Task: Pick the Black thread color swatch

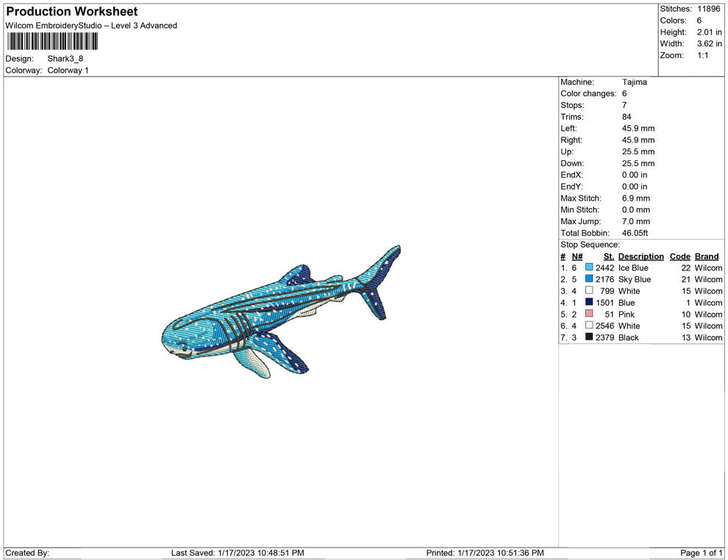Action: [589, 337]
